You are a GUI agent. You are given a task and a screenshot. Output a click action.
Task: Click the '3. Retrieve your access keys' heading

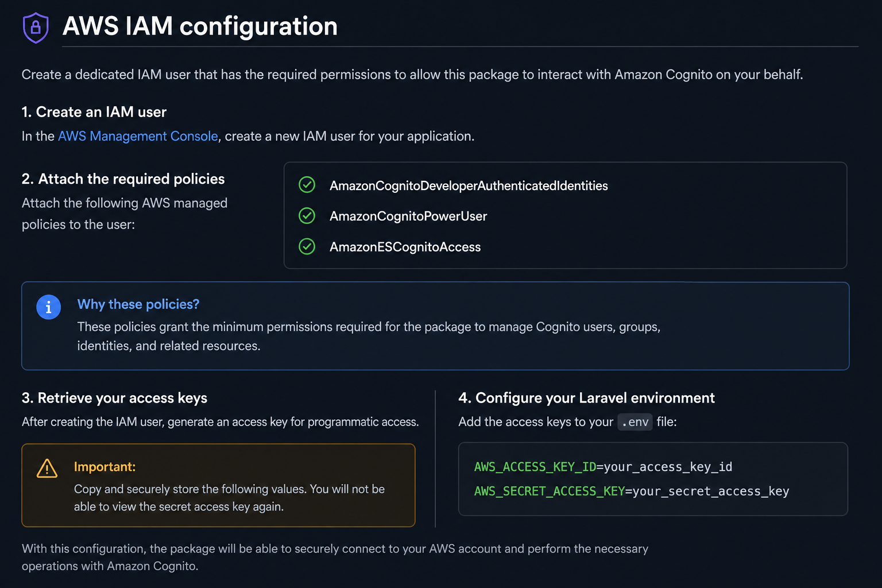115,398
